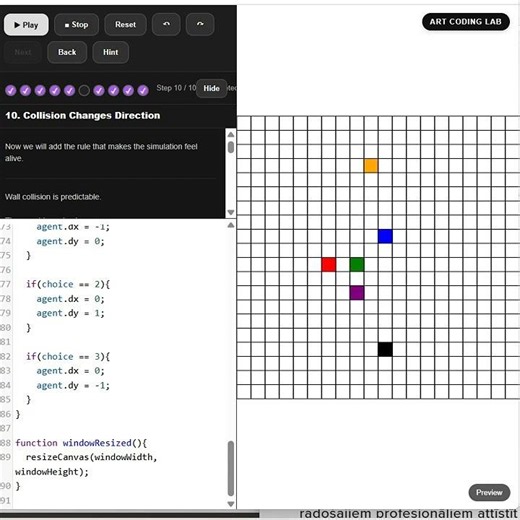Click the Hide button next to step counter
This screenshot has height=520, width=520.
tap(211, 88)
